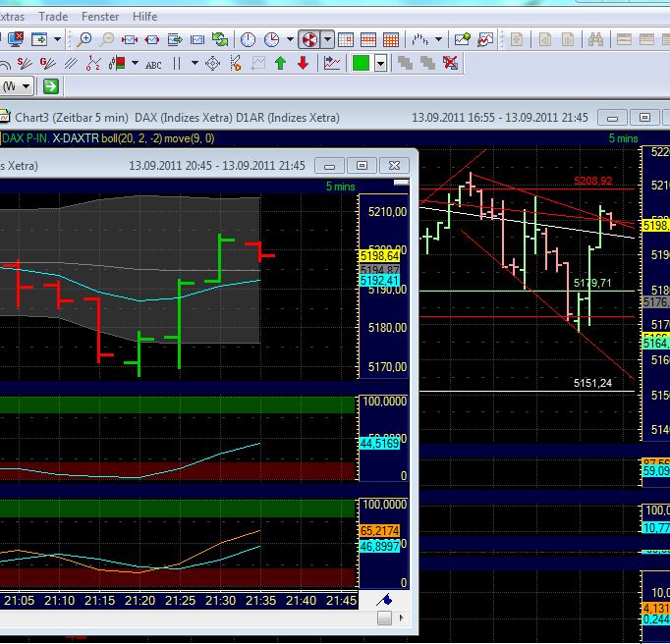Open the Trade menu
Image resolution: width=670 pixels, height=644 pixels.
click(53, 17)
